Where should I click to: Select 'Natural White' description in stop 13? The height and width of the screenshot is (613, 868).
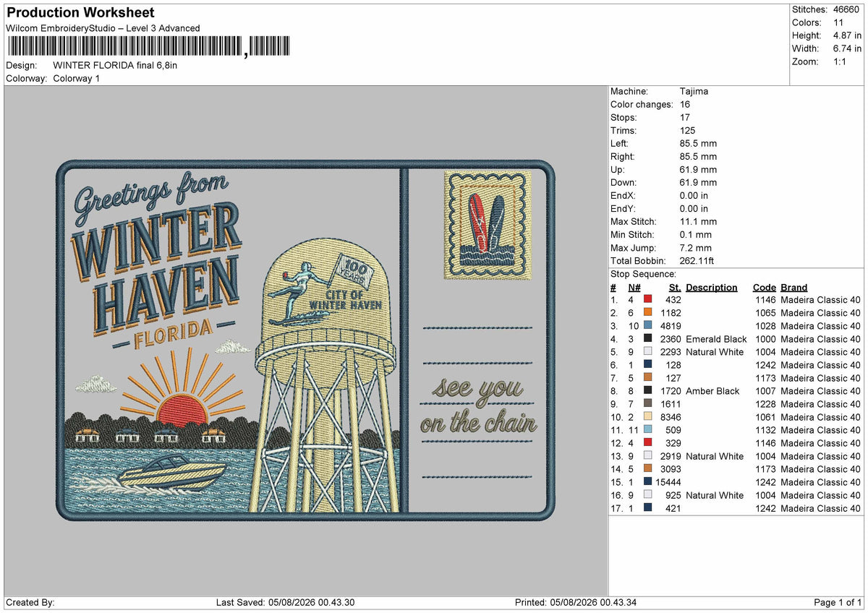[715, 455]
